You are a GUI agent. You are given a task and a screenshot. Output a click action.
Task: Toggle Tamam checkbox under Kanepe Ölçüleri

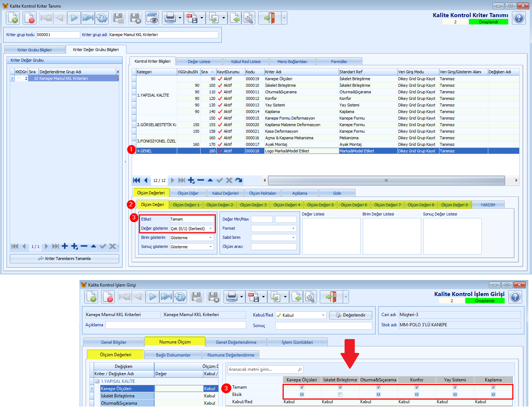(x=302, y=387)
